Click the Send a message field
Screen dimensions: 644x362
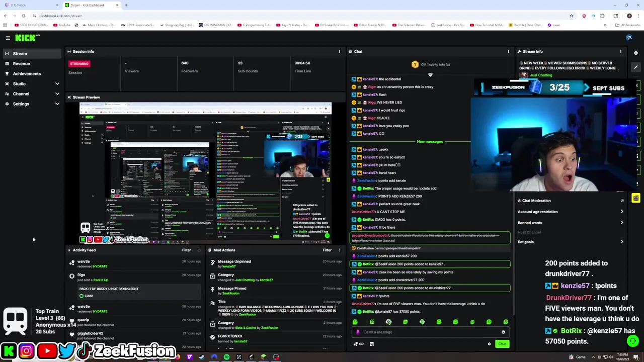(430, 332)
